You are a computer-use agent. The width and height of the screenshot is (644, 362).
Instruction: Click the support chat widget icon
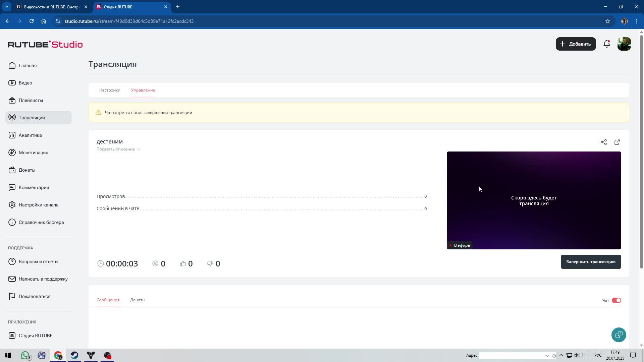pos(619,335)
